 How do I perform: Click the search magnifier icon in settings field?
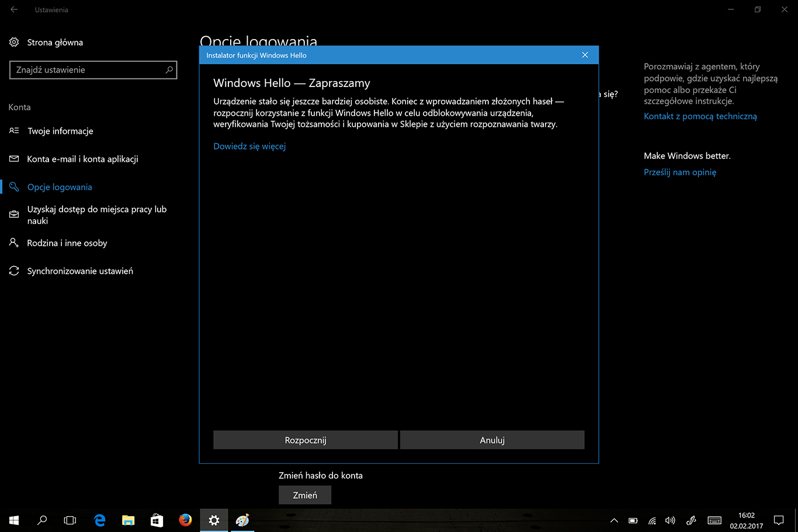click(x=169, y=70)
